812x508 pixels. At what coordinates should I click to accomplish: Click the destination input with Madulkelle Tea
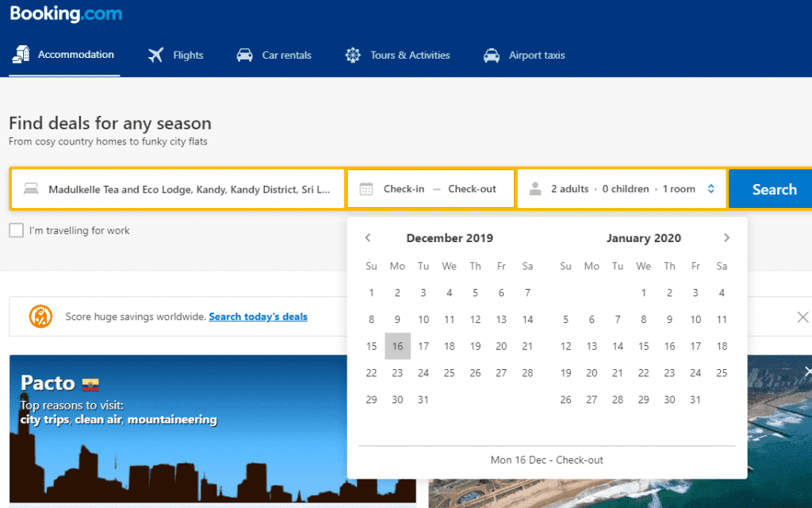(x=178, y=189)
